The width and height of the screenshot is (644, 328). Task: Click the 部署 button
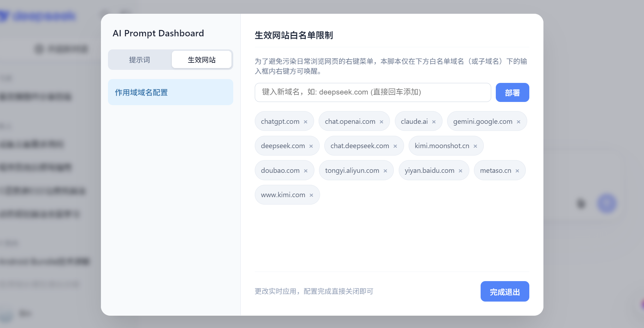(512, 92)
